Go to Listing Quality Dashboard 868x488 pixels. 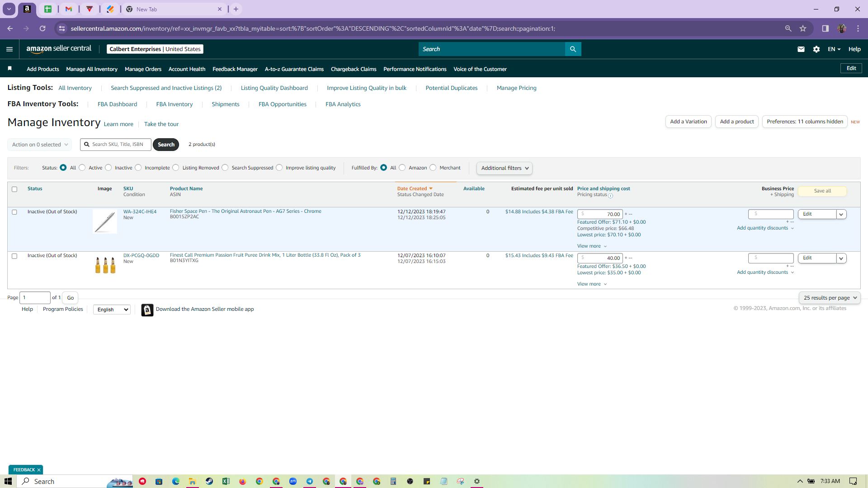(x=274, y=88)
